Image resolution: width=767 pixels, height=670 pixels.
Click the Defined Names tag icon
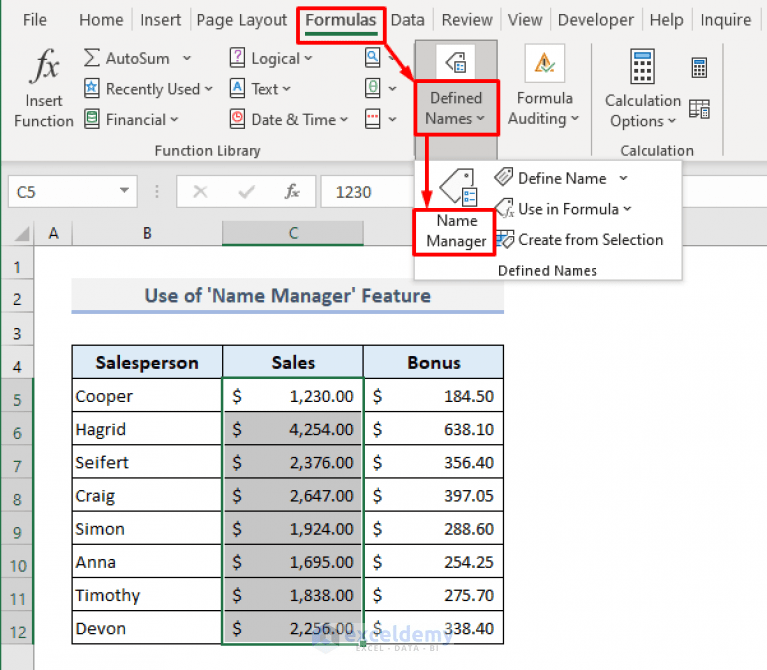[x=456, y=62]
